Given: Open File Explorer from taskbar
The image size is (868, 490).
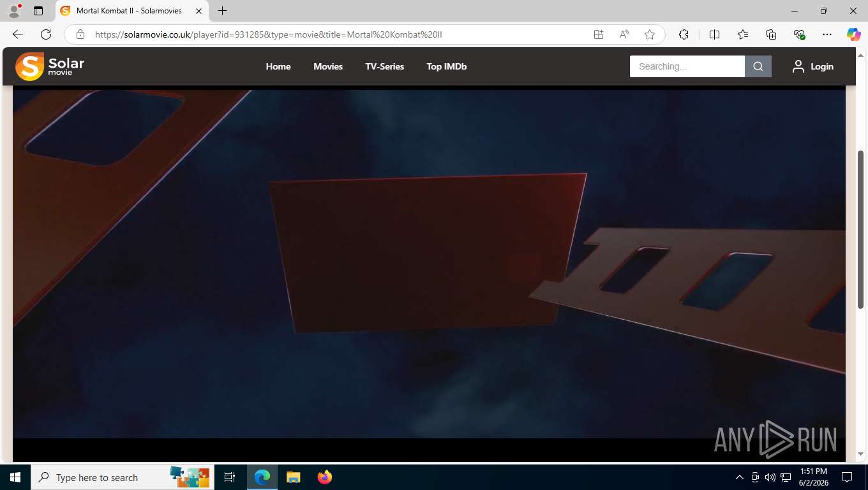Looking at the screenshot, I should 293,477.
